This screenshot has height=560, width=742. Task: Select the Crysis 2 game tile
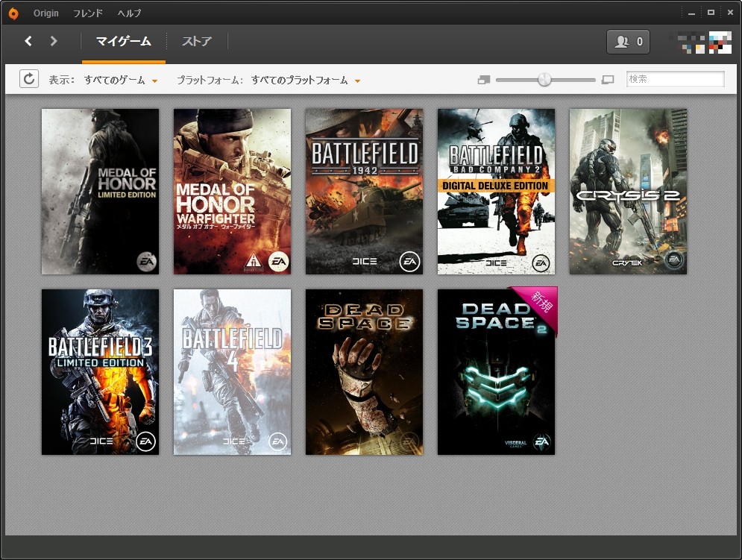629,192
